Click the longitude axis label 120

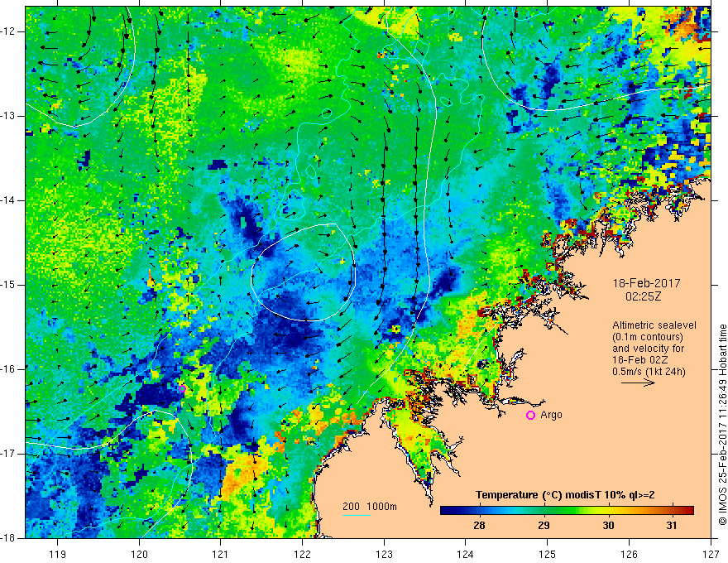point(139,554)
